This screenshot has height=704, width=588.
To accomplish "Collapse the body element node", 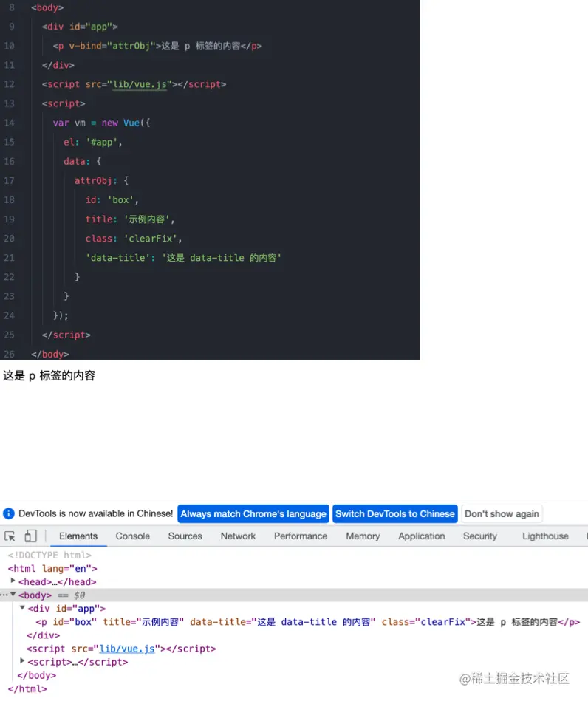I will (x=13, y=595).
